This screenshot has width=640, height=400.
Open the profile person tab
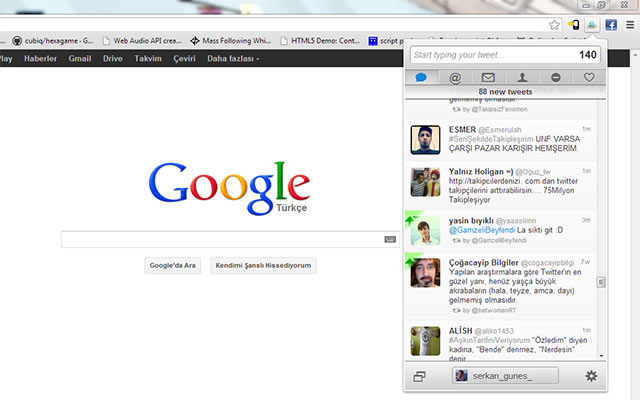point(522,78)
